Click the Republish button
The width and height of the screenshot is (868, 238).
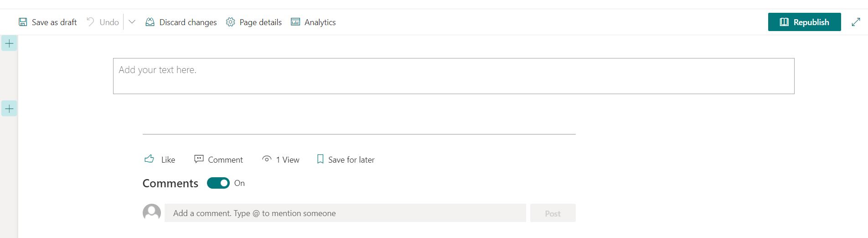click(804, 22)
